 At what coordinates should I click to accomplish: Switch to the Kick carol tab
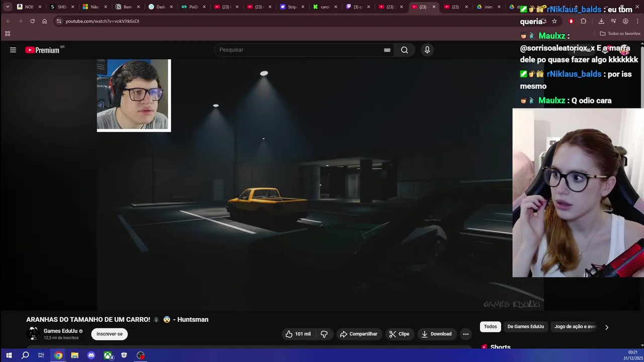pyautogui.click(x=324, y=7)
